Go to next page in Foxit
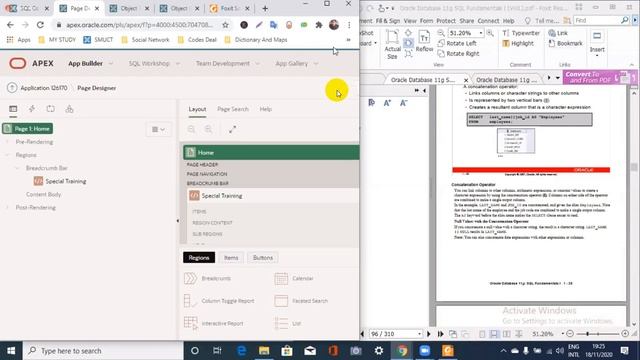Screen dimensions: 640x360 429,334
